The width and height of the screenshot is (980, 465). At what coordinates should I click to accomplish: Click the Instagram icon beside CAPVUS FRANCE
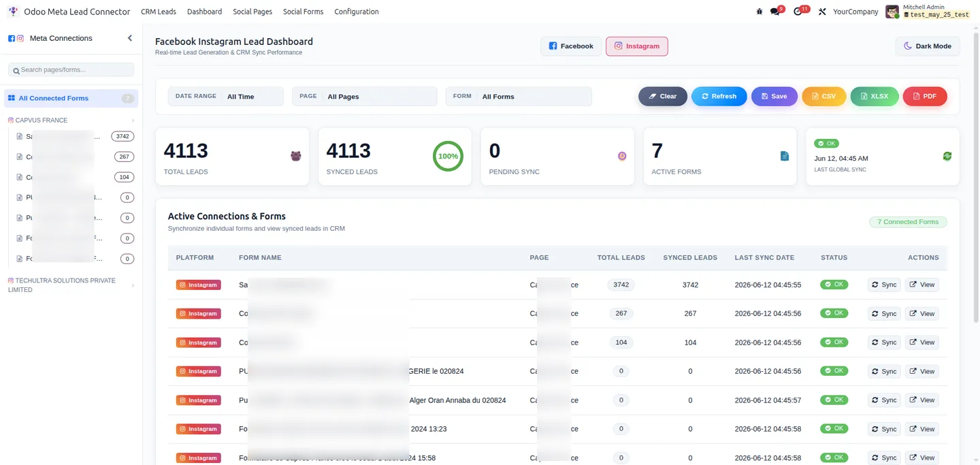11,120
